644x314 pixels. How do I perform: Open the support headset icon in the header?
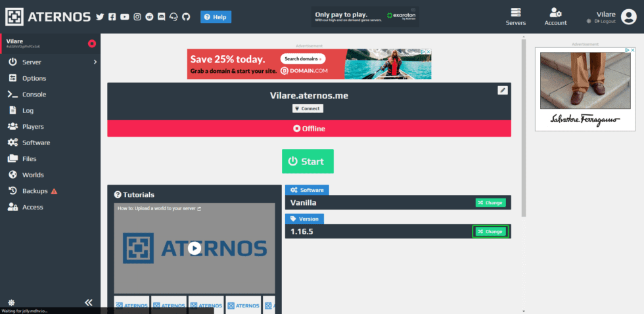click(x=173, y=17)
